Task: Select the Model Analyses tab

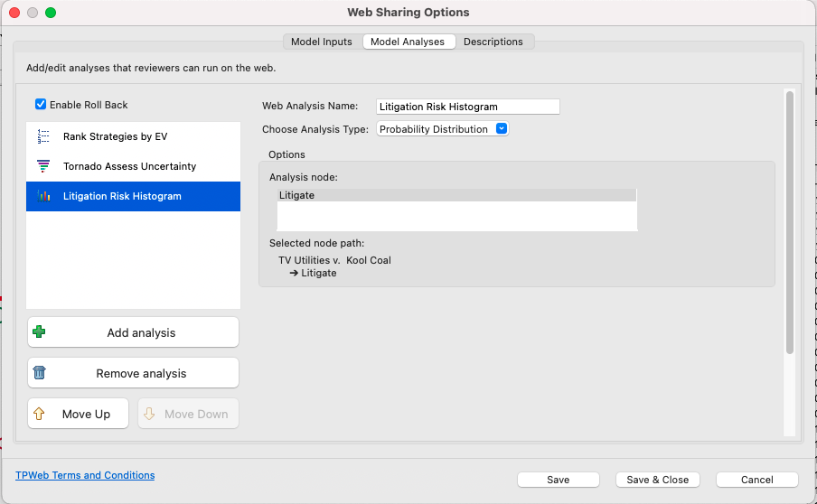Action: (408, 42)
